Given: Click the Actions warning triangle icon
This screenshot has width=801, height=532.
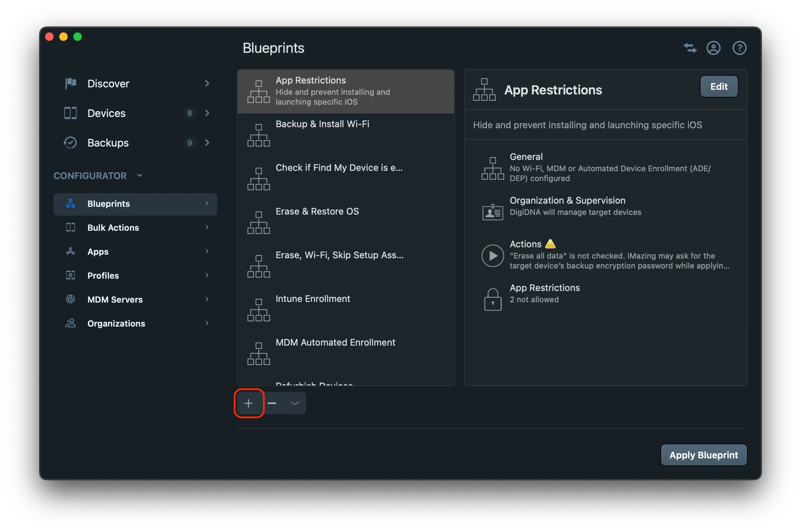Looking at the screenshot, I should pos(550,244).
